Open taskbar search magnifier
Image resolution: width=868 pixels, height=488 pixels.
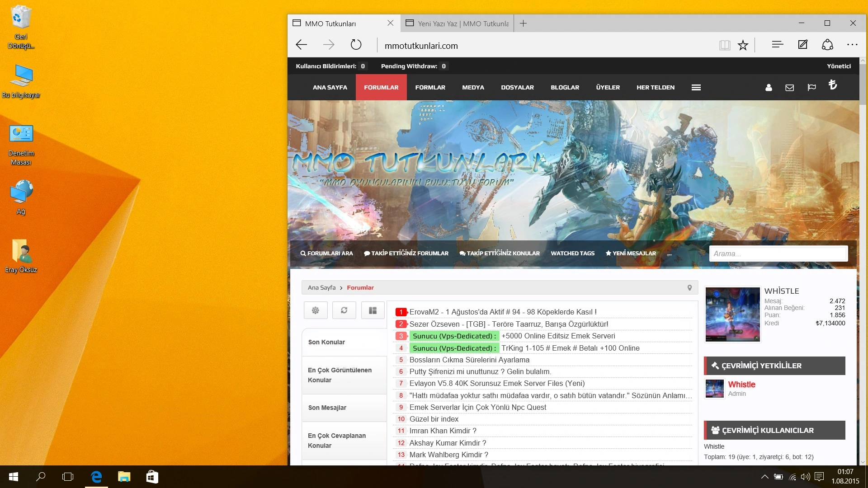tap(41, 477)
